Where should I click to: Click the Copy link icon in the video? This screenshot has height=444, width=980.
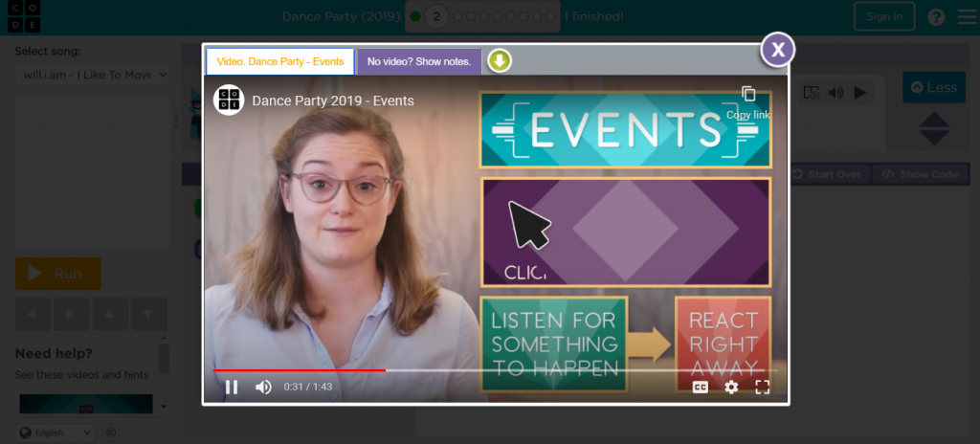[x=748, y=95]
